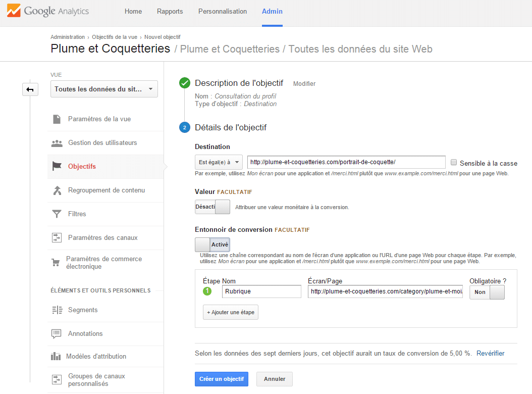This screenshot has width=532, height=394.
Task: Click the Segments icon
Action: [57, 310]
